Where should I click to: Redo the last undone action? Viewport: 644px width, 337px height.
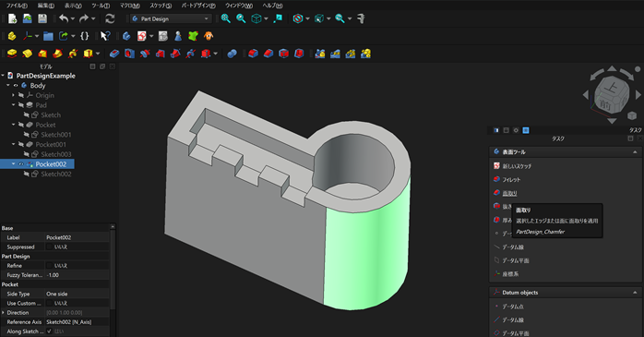click(x=84, y=18)
